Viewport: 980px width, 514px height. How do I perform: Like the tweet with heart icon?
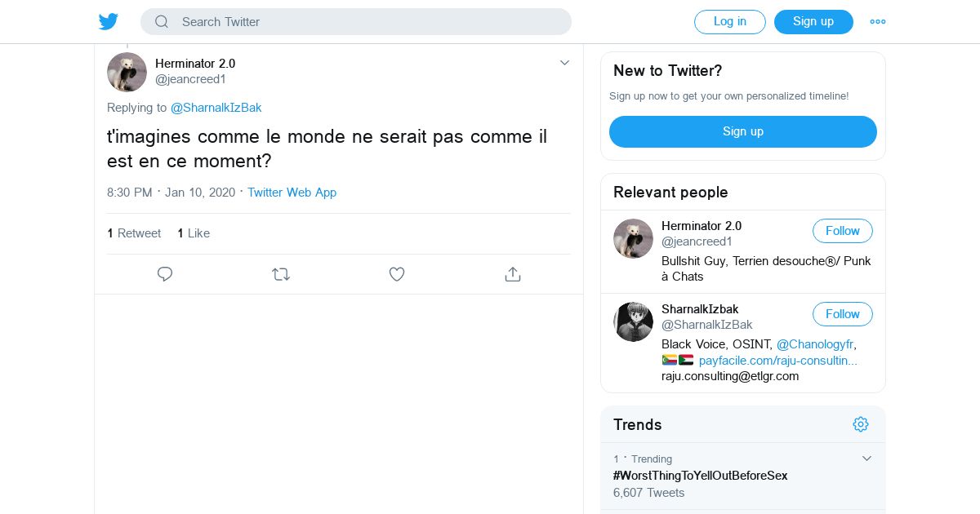click(397, 274)
